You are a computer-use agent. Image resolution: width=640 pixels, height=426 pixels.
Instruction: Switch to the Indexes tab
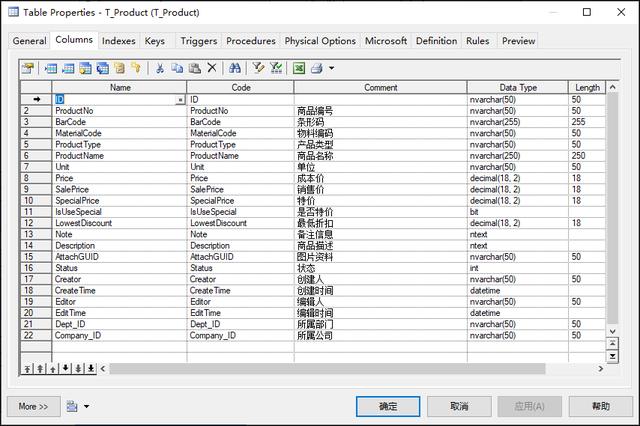[118, 41]
